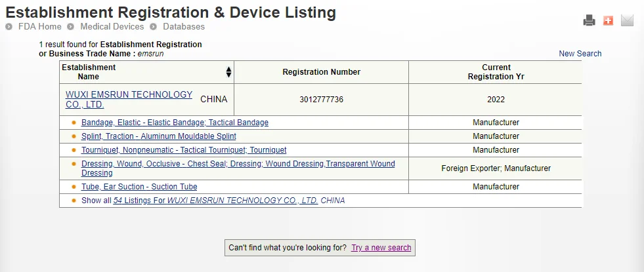View Splint, Traction aluminum splint listing
This screenshot has height=272, width=644.
click(158, 136)
